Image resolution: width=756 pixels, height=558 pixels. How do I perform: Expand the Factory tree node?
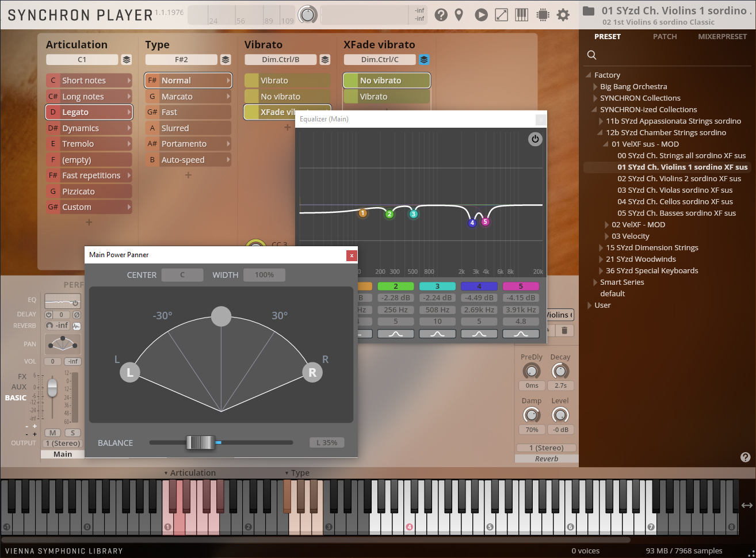pyautogui.click(x=589, y=75)
